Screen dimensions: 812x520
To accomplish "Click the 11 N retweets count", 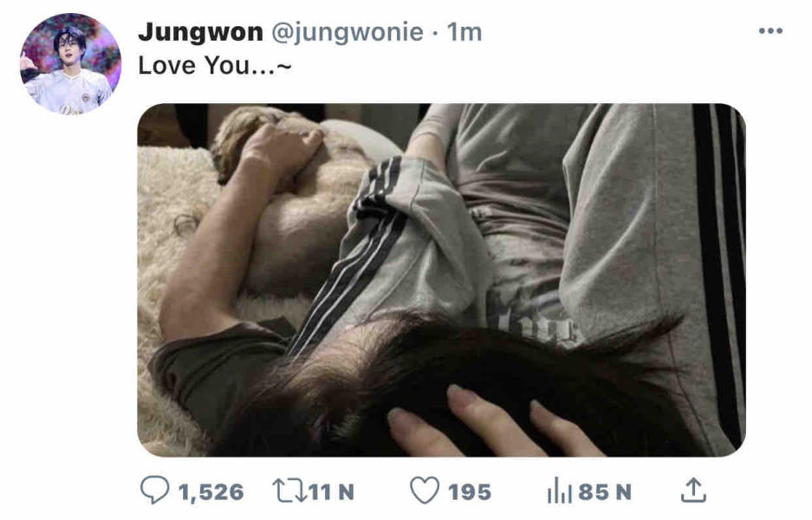I will click(332, 491).
